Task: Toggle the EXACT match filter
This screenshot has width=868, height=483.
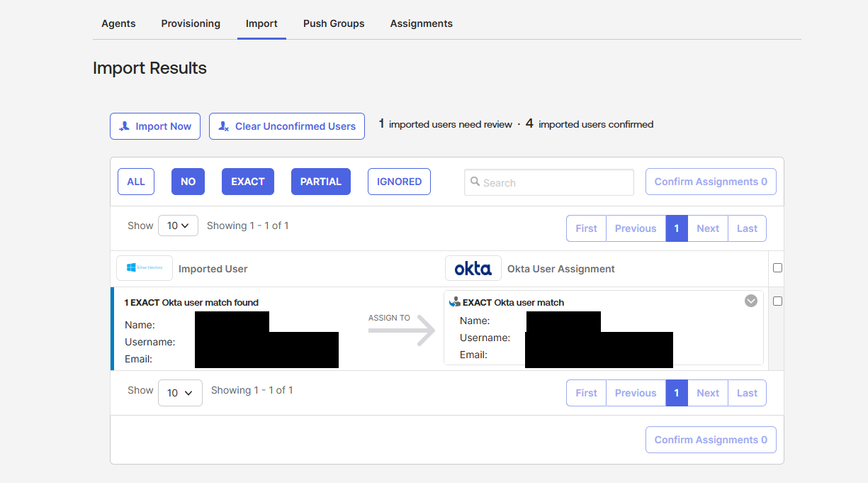Action: coord(248,182)
